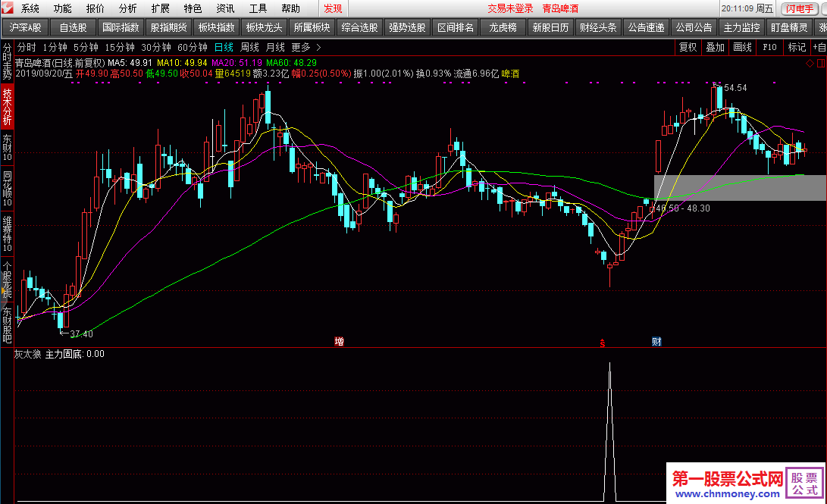
Task: Open the 扩展 menu
Action: pyautogui.click(x=161, y=8)
